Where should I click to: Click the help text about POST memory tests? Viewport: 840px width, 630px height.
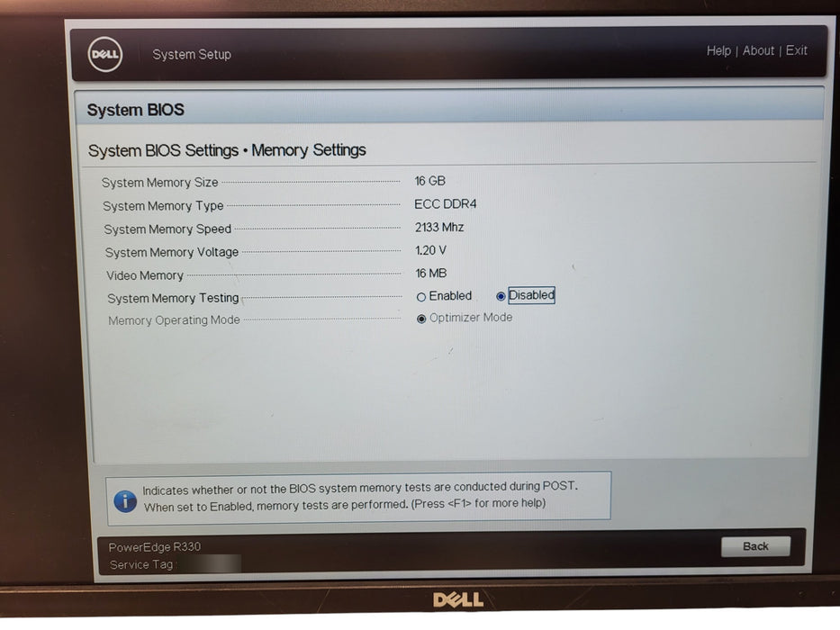359,496
